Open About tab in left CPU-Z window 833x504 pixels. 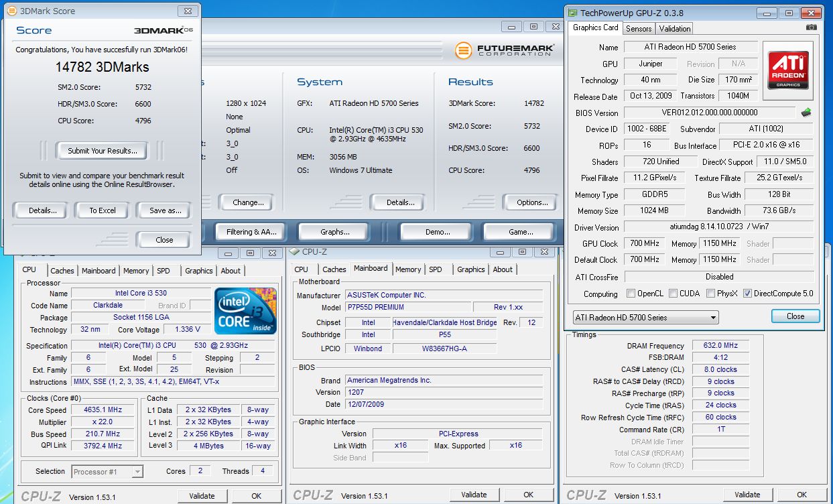click(231, 271)
